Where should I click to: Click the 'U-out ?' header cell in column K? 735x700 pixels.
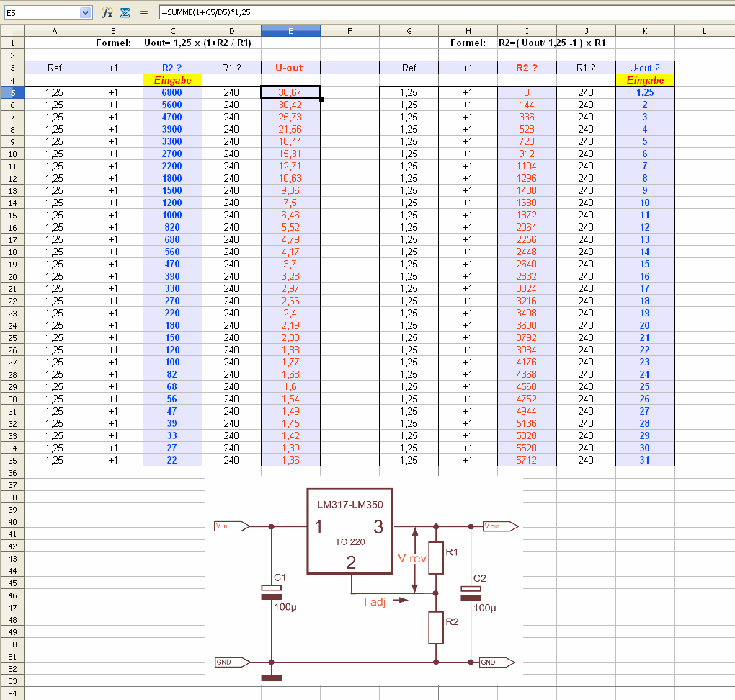645,68
